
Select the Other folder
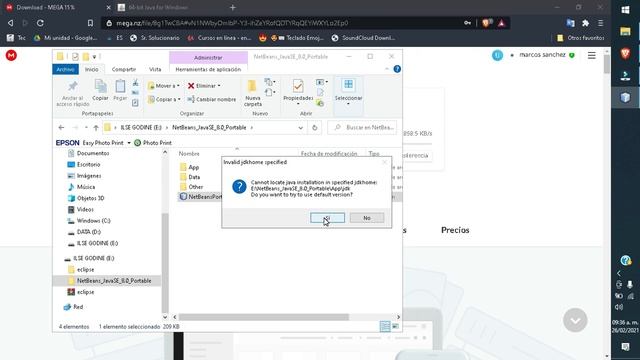[196, 187]
